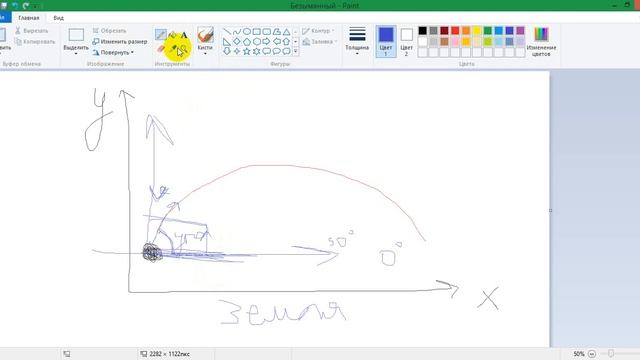Click the Копировать copy button
Viewport: 640px width, 360px height.
(x=35, y=42)
